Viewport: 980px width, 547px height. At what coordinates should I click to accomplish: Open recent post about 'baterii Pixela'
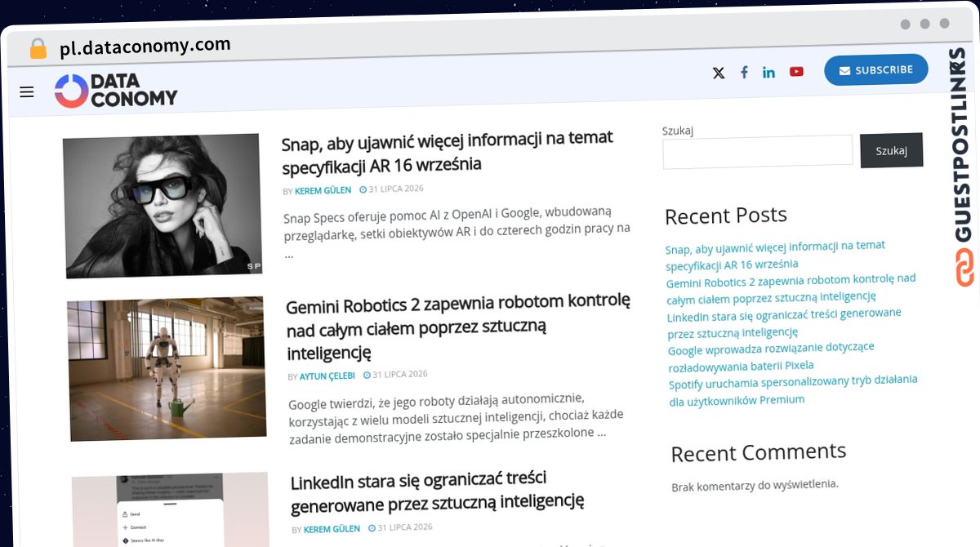pyautogui.click(x=771, y=358)
